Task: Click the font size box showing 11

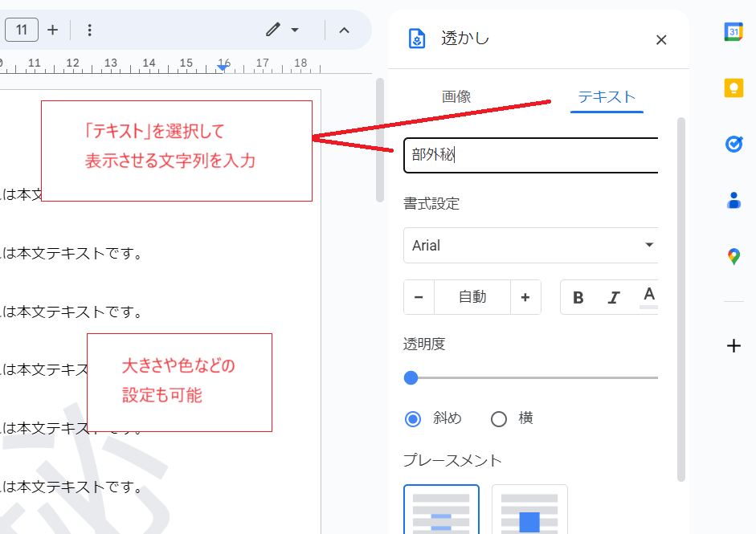Action: coord(22,30)
